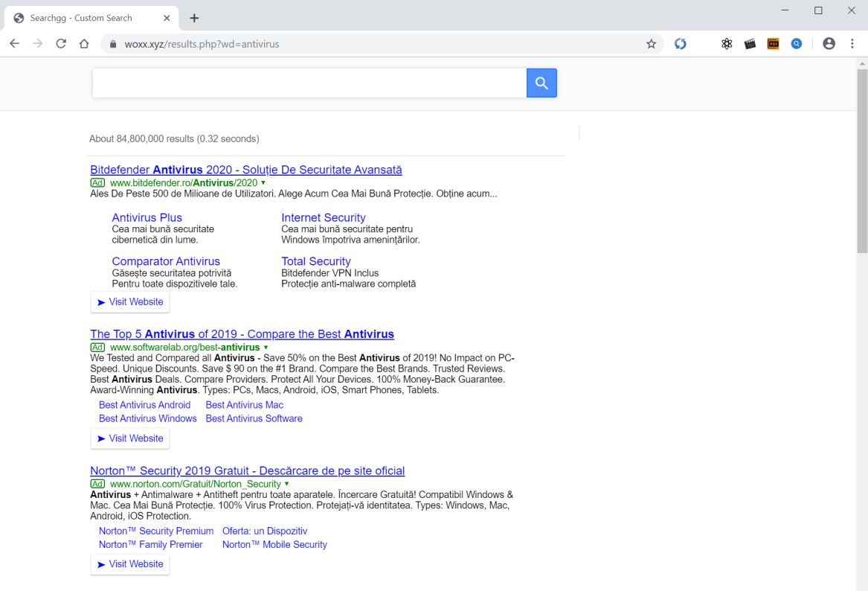This screenshot has height=591, width=868.
Task: Open the user profile menu
Action: tap(829, 44)
